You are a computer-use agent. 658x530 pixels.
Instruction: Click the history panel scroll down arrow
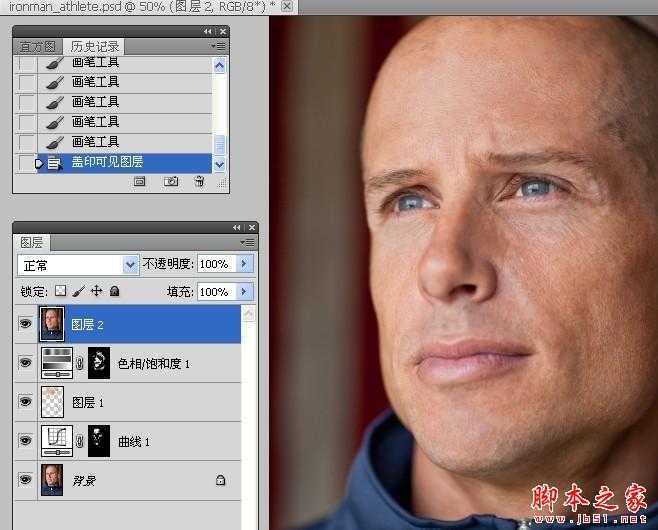tap(219, 165)
